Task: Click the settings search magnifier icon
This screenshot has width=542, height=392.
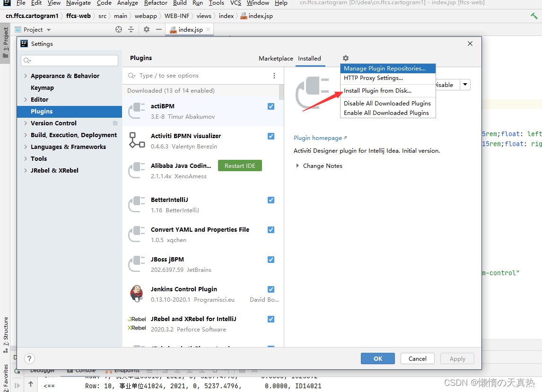Action: (x=27, y=61)
